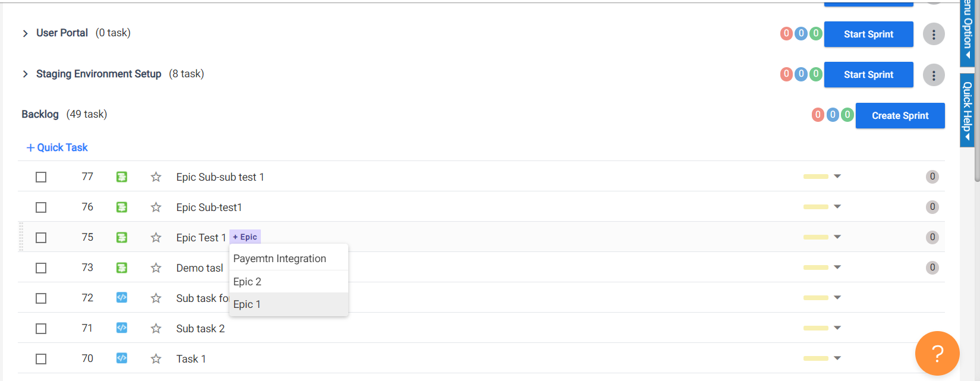Click the yellow priority bar for task 71
Screen dimensions: 980x381
click(815, 328)
